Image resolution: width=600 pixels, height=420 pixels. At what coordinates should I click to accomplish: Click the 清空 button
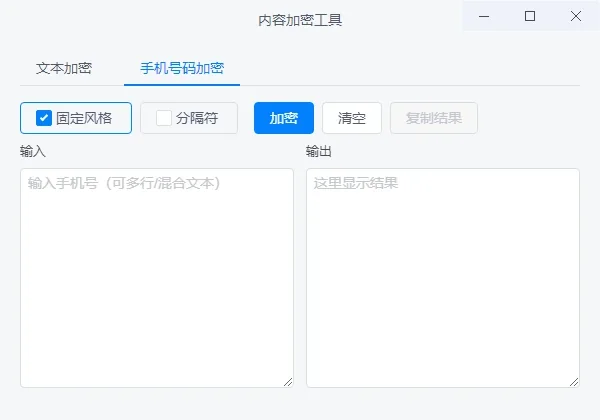(x=352, y=118)
